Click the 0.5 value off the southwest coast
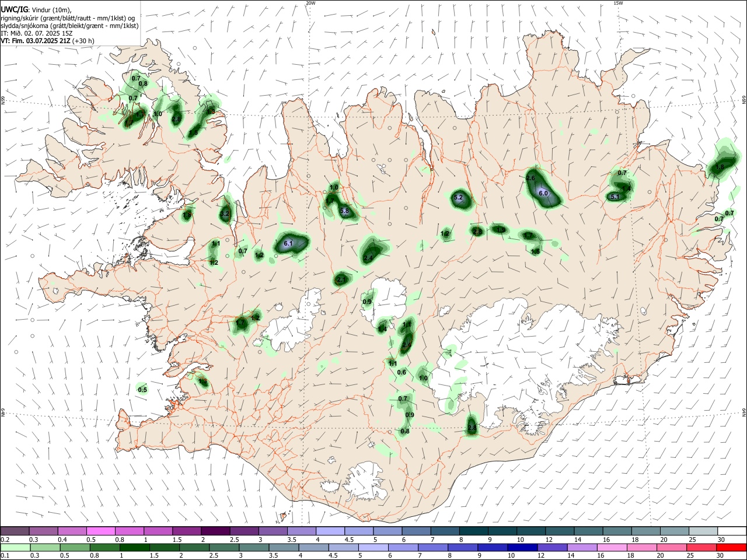Screen dimensions: 747x560 (x=142, y=390)
